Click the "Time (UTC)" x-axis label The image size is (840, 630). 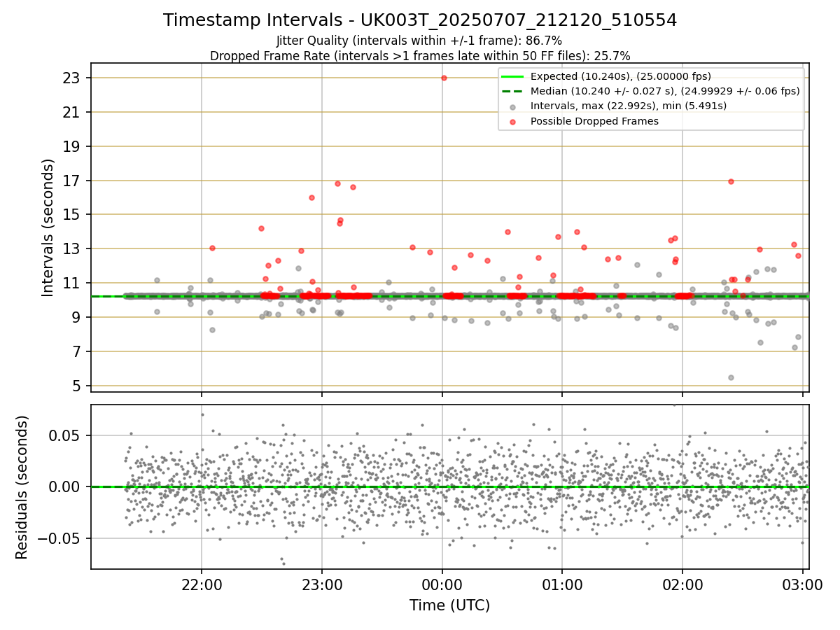(450, 605)
